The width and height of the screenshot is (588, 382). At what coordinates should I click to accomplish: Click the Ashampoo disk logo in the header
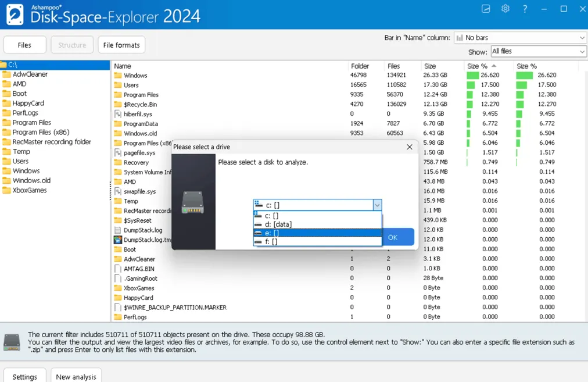coord(15,15)
